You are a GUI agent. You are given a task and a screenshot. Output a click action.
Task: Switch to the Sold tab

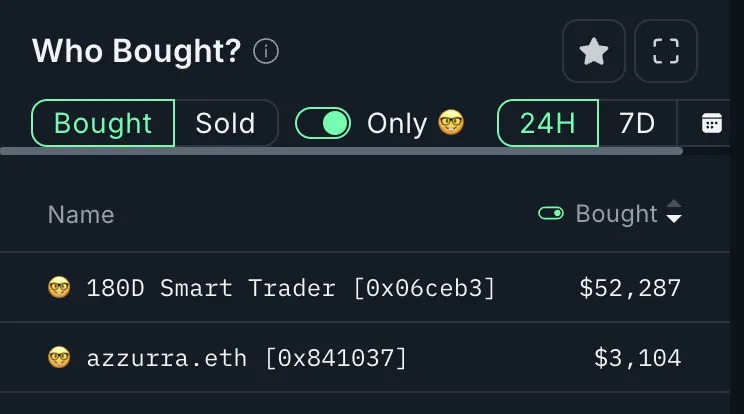[226, 123]
